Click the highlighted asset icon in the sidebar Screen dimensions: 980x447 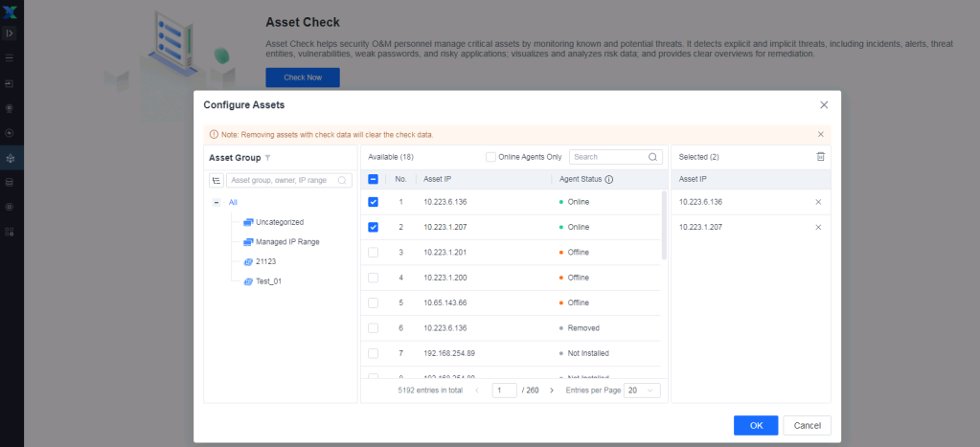[10, 158]
